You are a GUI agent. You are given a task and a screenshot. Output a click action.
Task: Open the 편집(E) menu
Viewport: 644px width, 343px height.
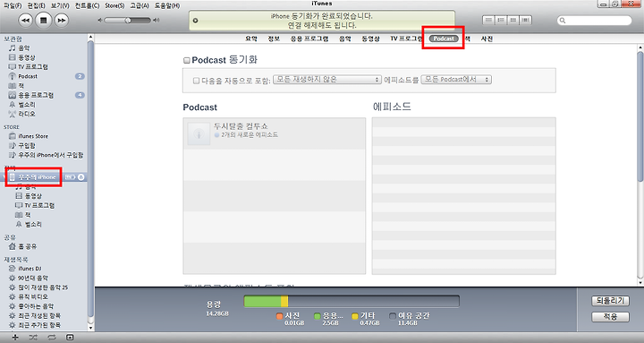coord(36,5)
